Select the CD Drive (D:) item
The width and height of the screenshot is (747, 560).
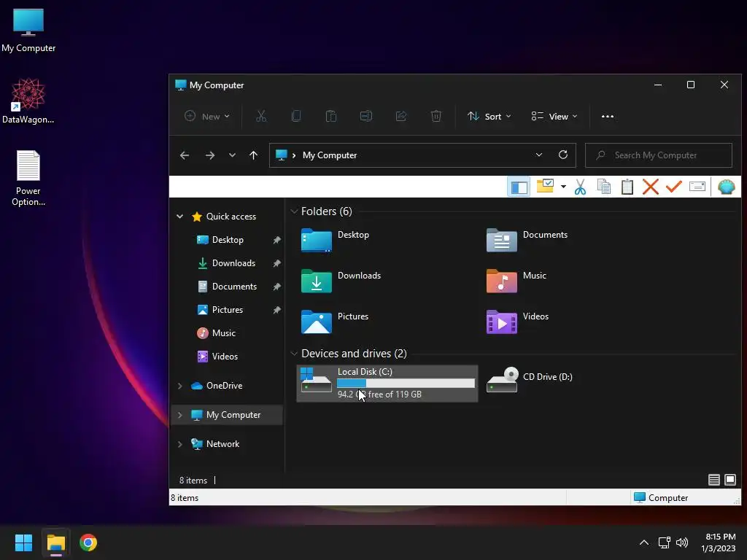530,379
